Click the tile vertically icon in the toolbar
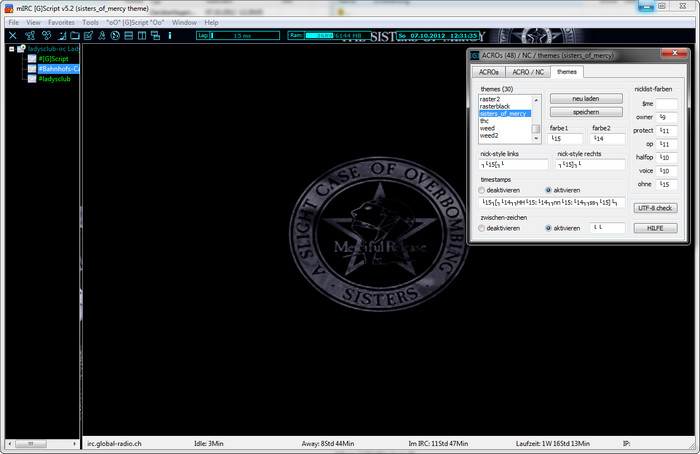 (x=142, y=35)
